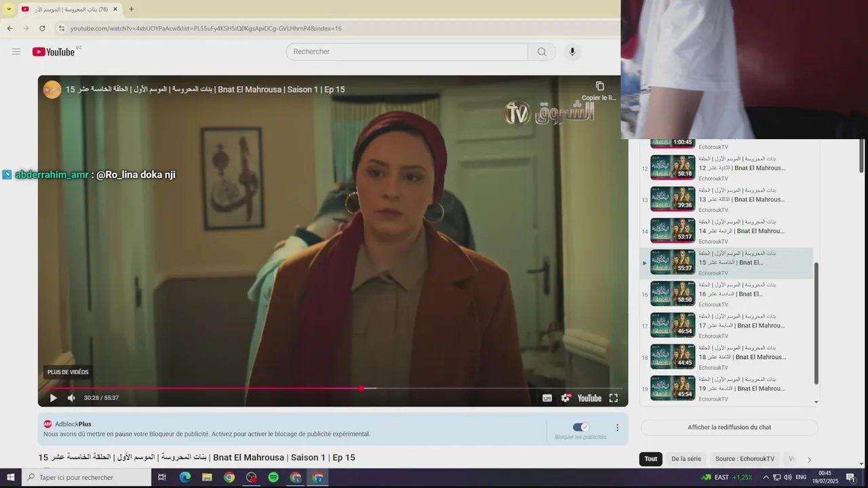
Task: Click the playlist panel scrollbar
Action: (816, 324)
